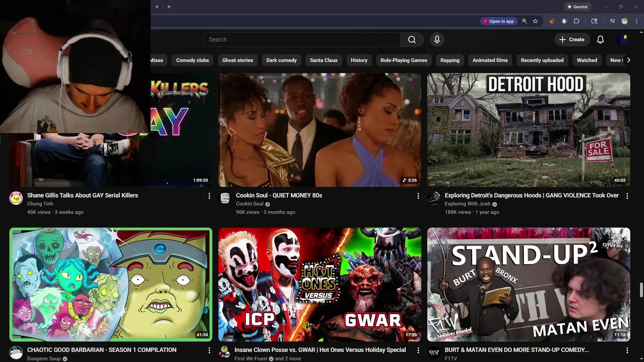Focus the YouTube search field

tap(302, 40)
